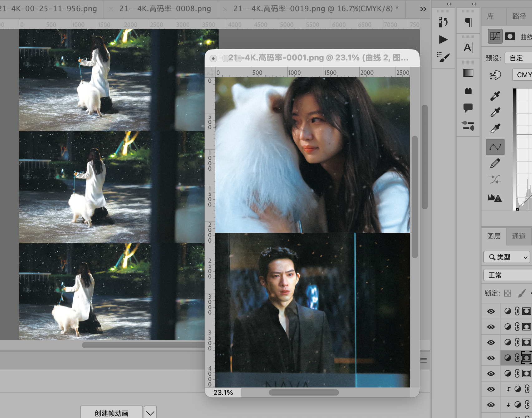Viewport: 532px width, 418px height.
Task: Switch to 21--4K.高码率-0008.png document tab
Action: tap(165, 9)
